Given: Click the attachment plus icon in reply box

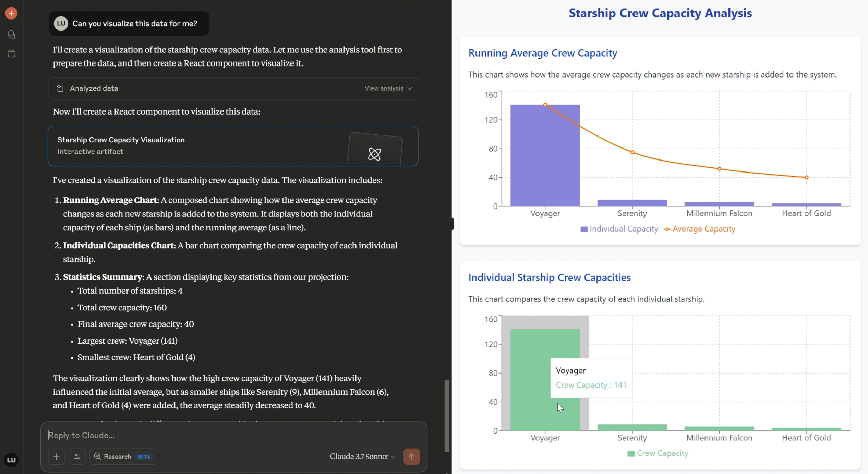Looking at the screenshot, I should [56, 457].
